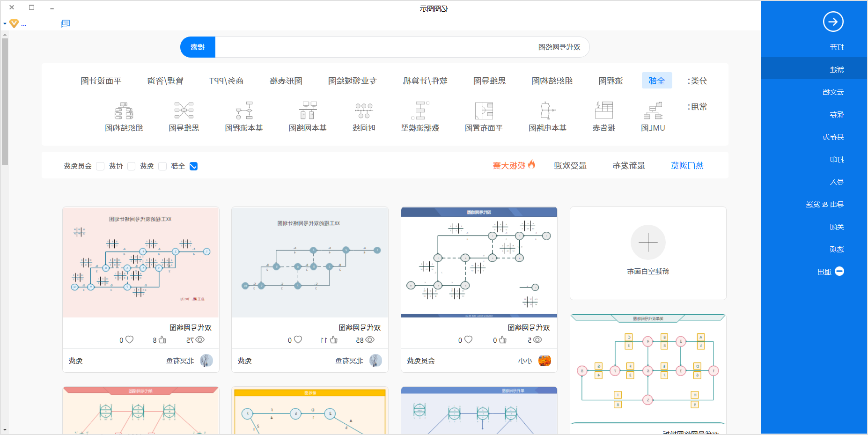Click the plus icon for 新建空白画布
The image size is (868, 435).
click(648, 242)
